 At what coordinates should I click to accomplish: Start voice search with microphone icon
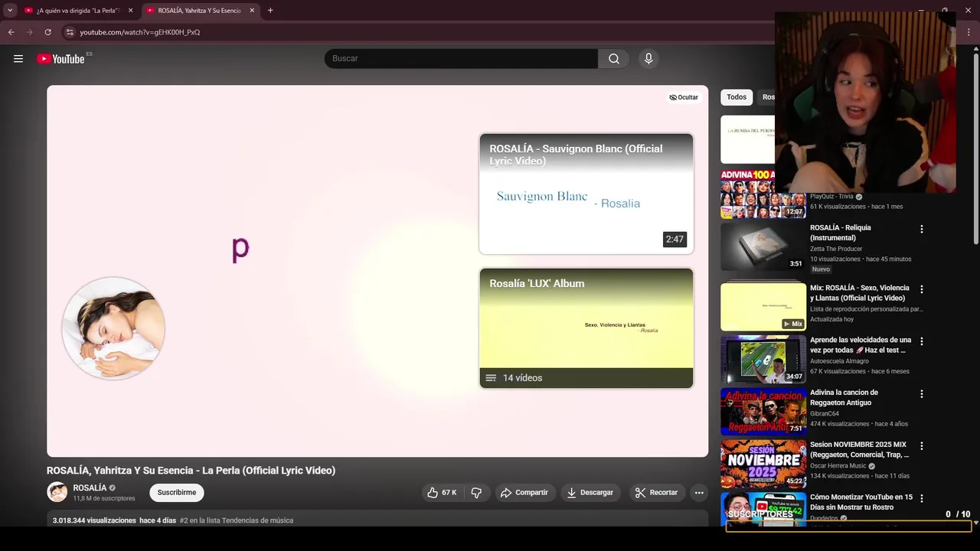coord(648,59)
